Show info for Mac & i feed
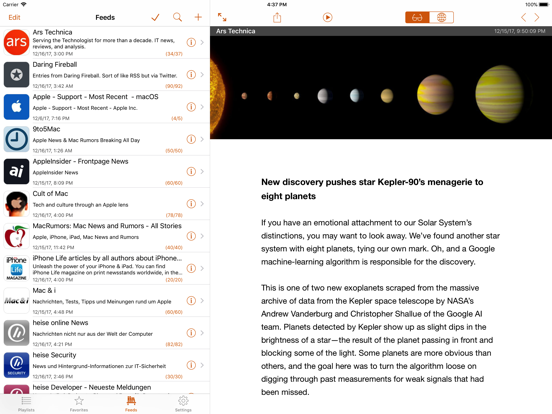 click(x=191, y=300)
